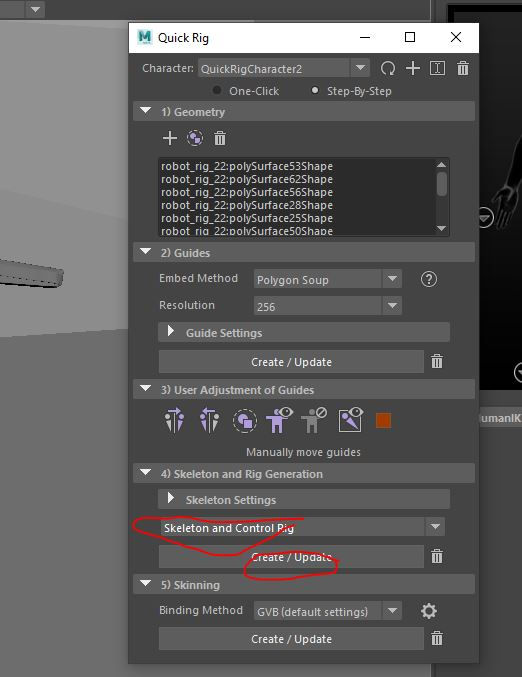Mirror guides right to left icon
The height and width of the screenshot is (677, 522).
point(209,420)
